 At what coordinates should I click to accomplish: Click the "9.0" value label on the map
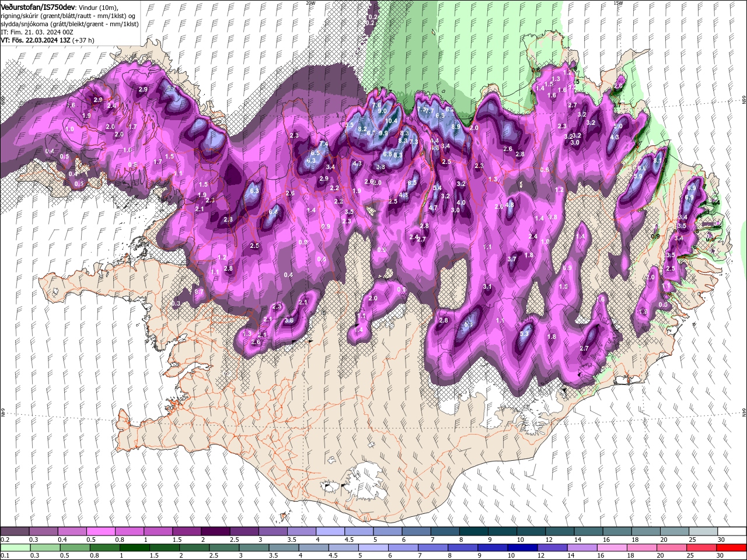tap(382, 111)
